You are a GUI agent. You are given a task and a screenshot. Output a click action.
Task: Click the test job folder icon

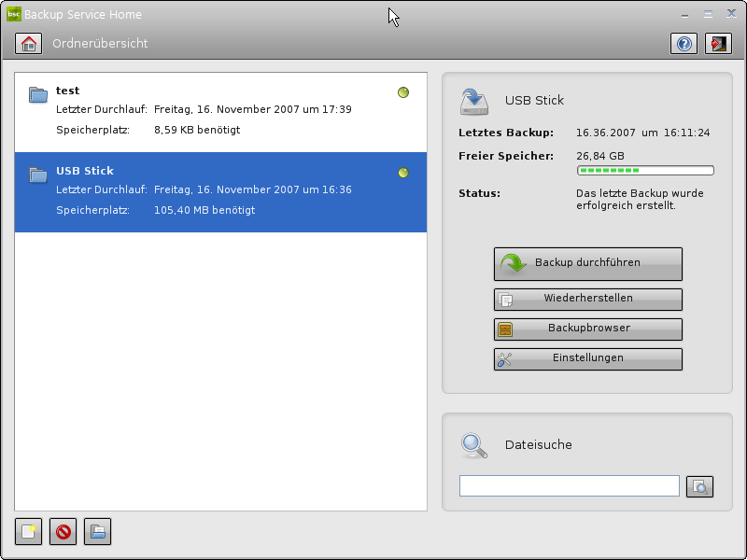[38, 93]
